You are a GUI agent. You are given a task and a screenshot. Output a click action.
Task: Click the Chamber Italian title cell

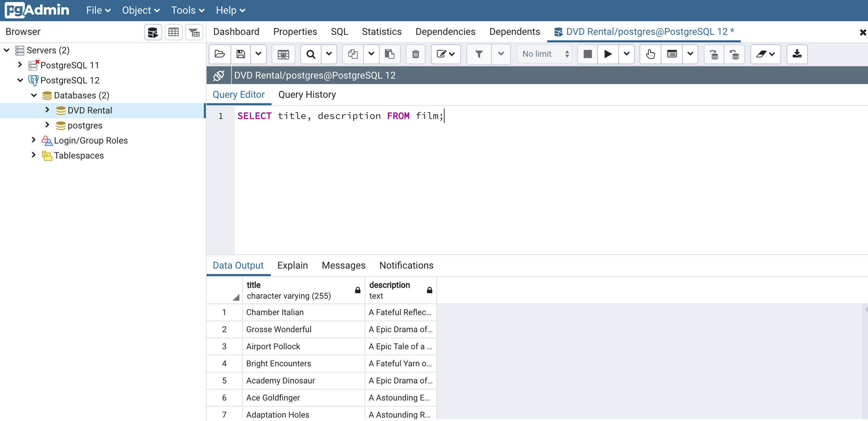(x=303, y=312)
